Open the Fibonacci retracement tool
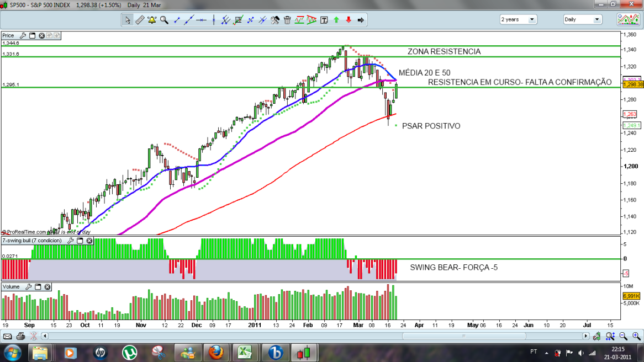The width and height of the screenshot is (644, 362). [x=238, y=20]
